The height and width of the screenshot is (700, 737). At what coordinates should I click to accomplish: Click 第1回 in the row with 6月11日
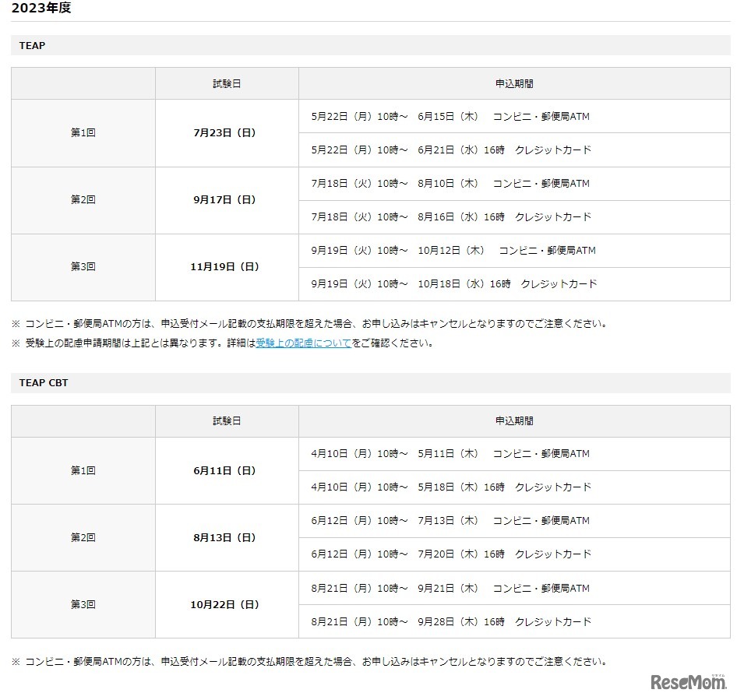[83, 471]
